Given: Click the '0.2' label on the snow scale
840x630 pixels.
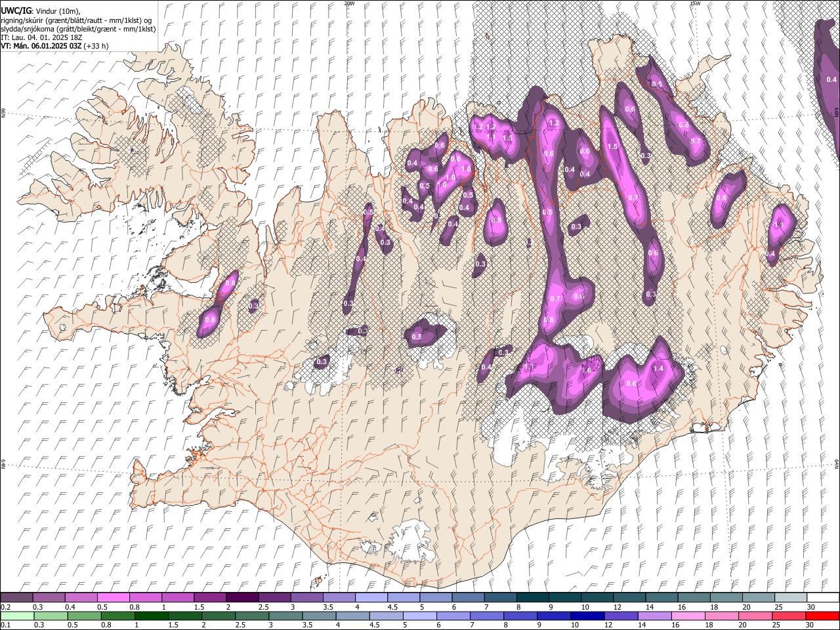Looking at the screenshot, I should (6, 607).
